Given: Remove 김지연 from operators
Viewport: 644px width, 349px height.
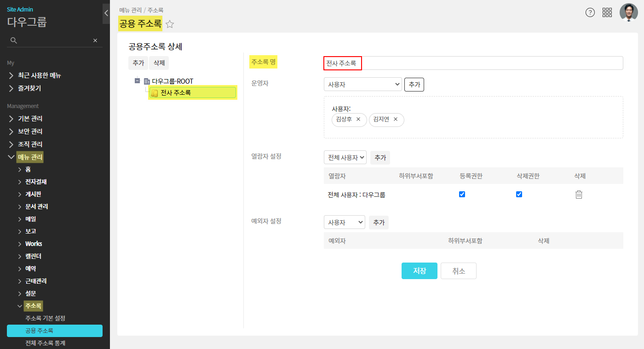Looking at the screenshot, I should click(395, 120).
